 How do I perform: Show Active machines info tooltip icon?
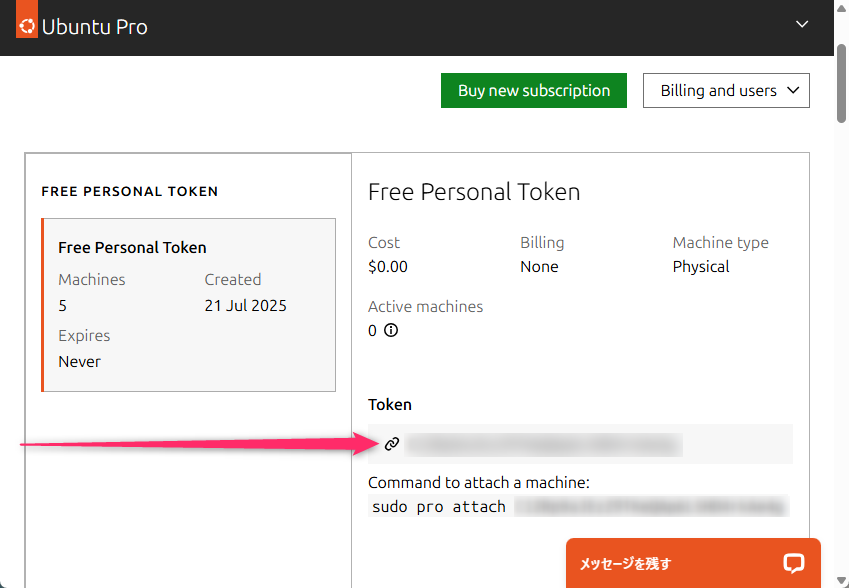tap(391, 330)
